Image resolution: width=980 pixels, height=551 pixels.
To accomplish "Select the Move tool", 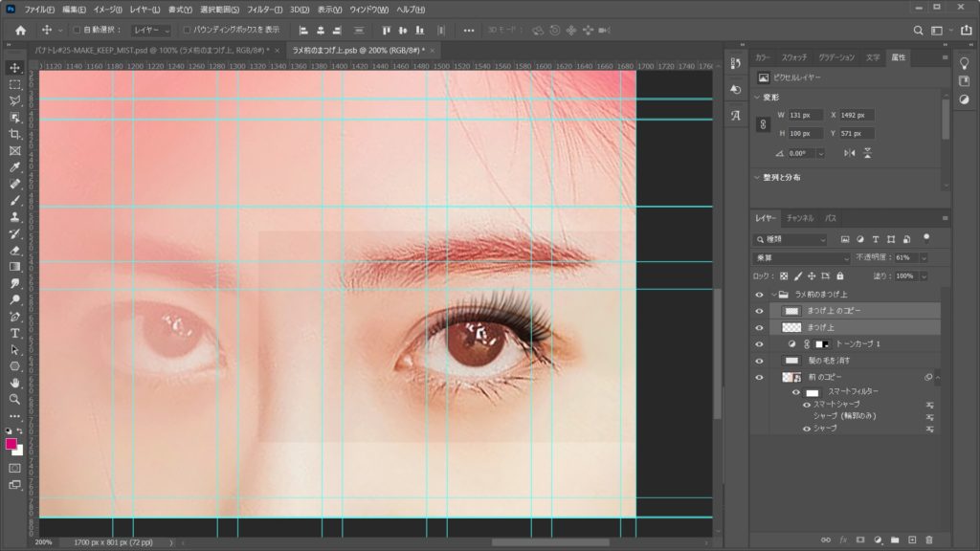I will 15,68.
